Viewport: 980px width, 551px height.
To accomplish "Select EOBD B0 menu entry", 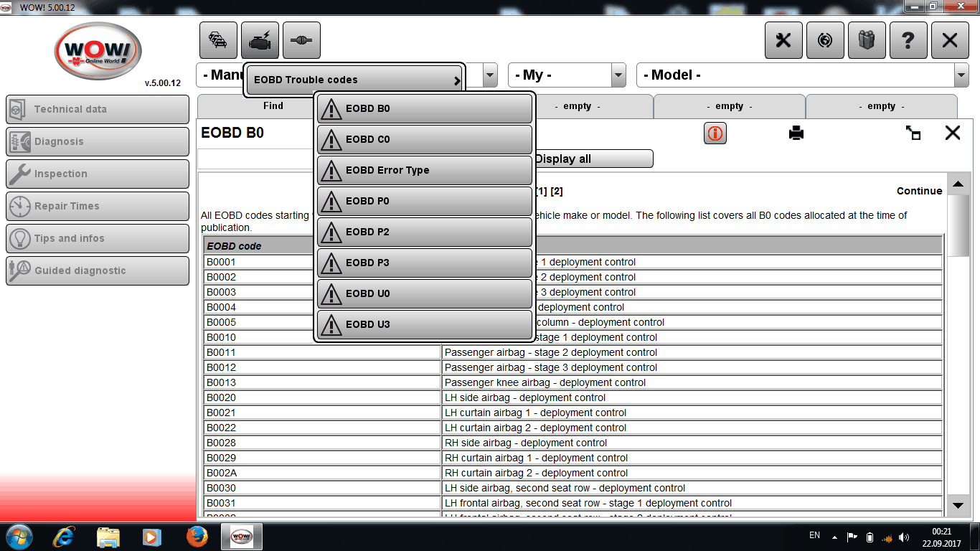I will [425, 108].
